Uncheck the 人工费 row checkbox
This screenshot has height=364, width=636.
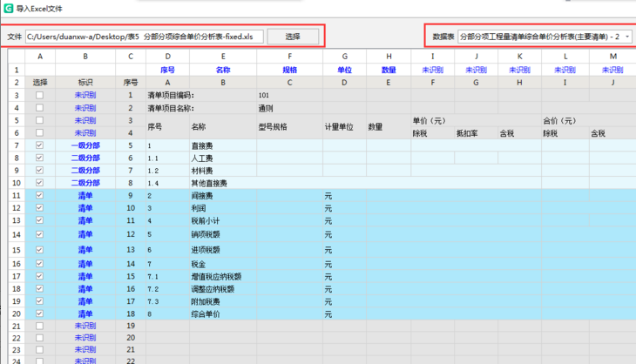coord(39,158)
